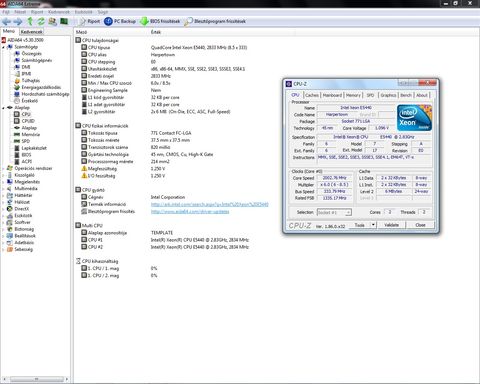
Task: Click the horizontal scrollbar of the tree panel
Action: point(36,379)
